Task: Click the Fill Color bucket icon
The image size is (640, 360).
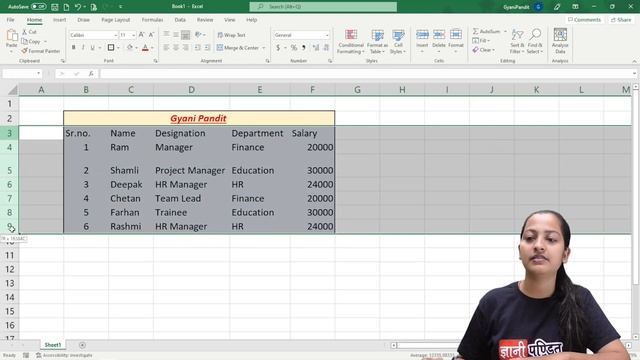Action: click(x=130, y=48)
